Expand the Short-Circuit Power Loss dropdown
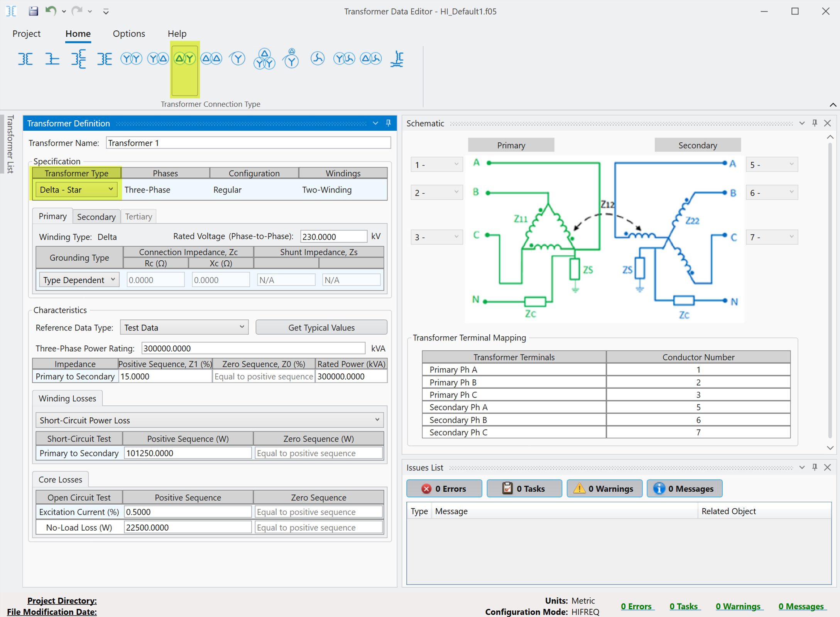The height and width of the screenshot is (617, 840). pos(210,420)
